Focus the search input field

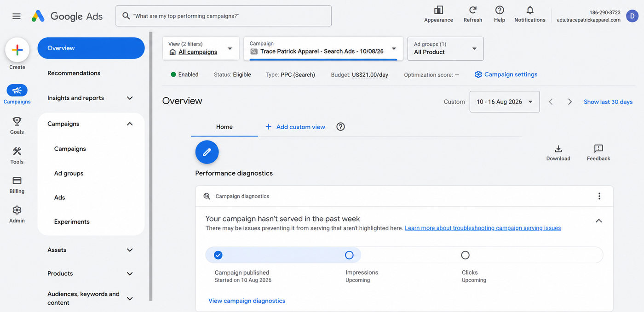click(224, 16)
